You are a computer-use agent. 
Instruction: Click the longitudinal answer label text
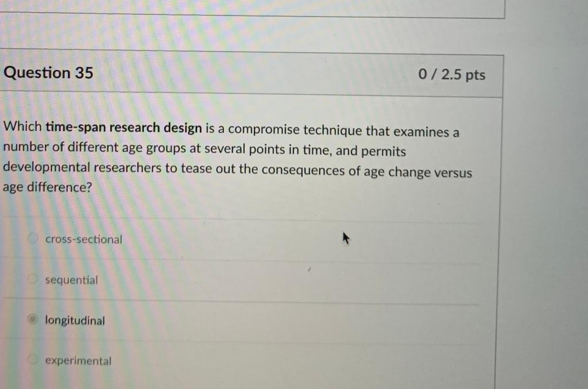(75, 321)
